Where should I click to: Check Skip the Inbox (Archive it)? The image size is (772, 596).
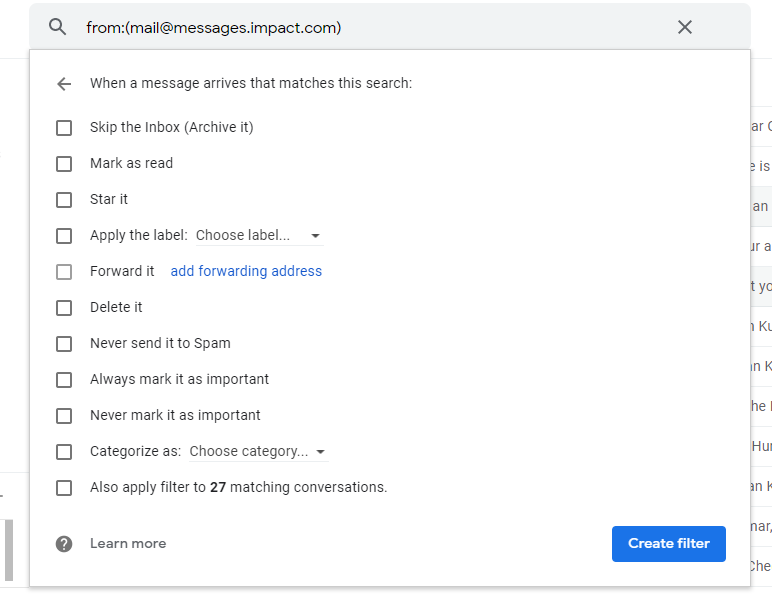coord(64,128)
